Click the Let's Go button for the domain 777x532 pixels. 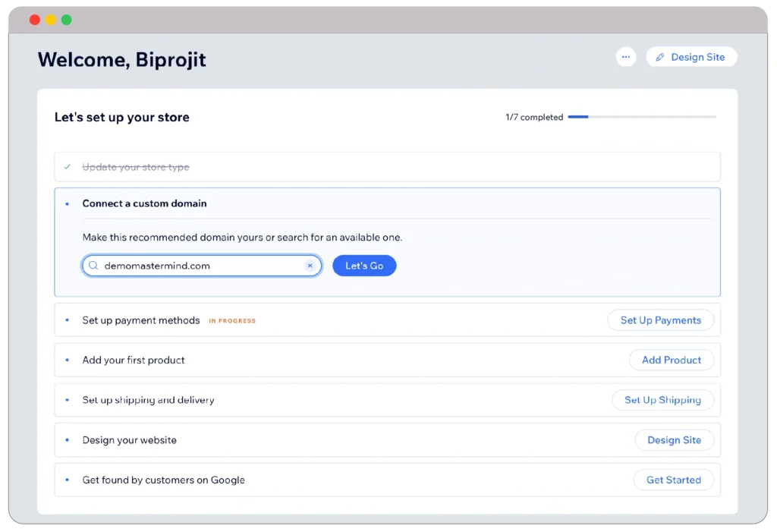[364, 266]
